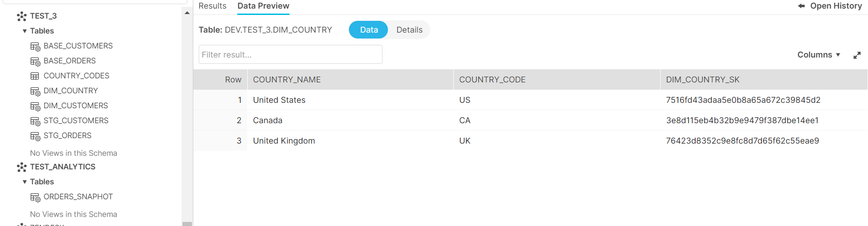The image size is (868, 226).
Task: Switch to the Details toggle view
Action: coord(409,30)
